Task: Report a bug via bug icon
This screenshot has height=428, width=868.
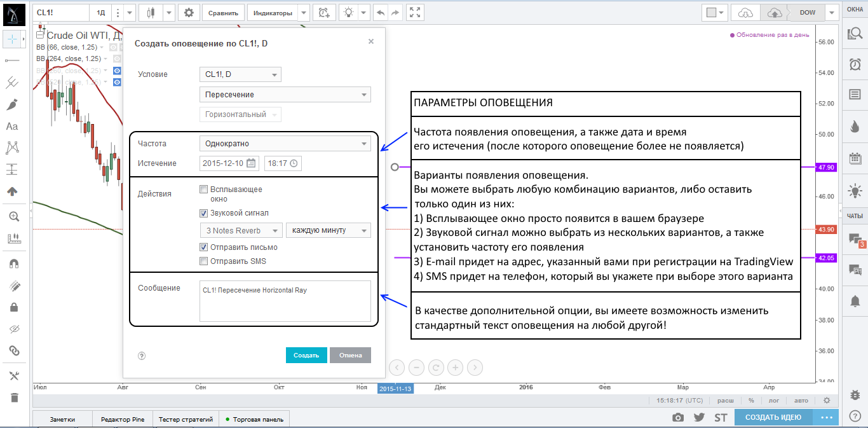Action: point(855,395)
